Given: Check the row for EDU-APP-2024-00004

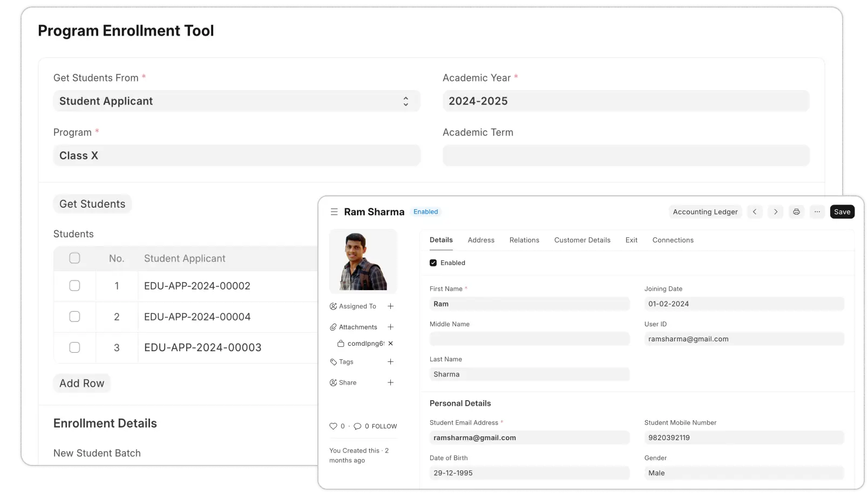Looking at the screenshot, I should coord(74,317).
